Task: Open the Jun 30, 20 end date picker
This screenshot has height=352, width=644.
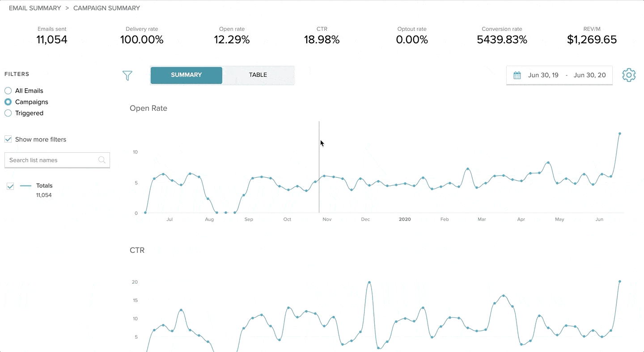Action: click(589, 75)
